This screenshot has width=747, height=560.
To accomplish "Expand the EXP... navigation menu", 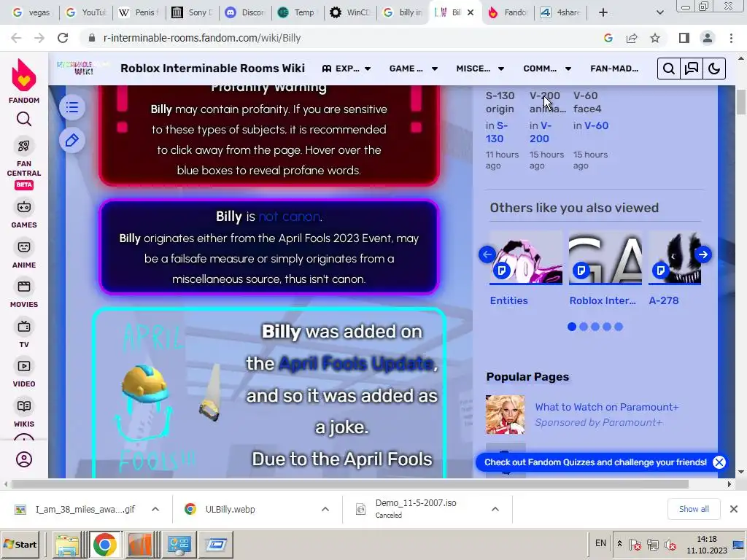I will (x=347, y=69).
